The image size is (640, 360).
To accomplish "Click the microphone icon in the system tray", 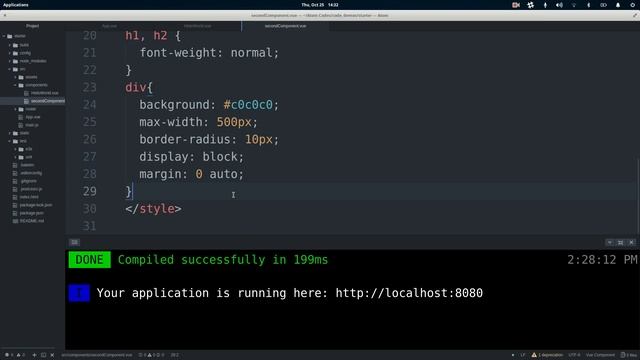I will pos(545,5).
